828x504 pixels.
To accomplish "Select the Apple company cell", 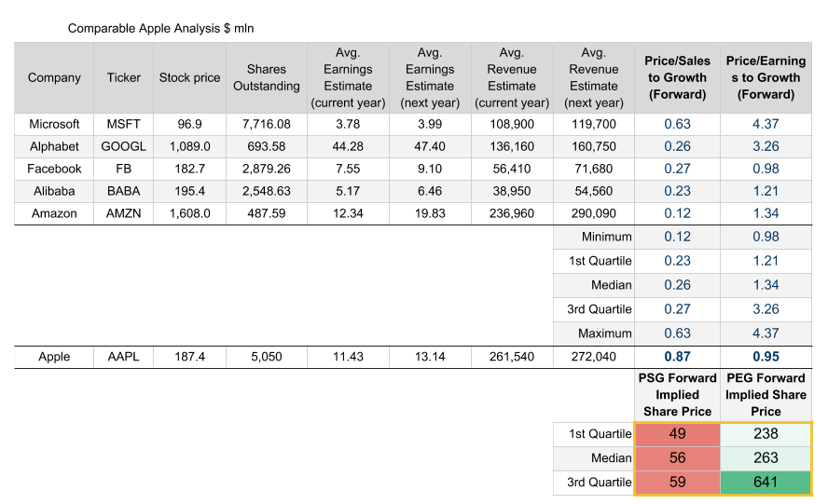I will tap(54, 357).
